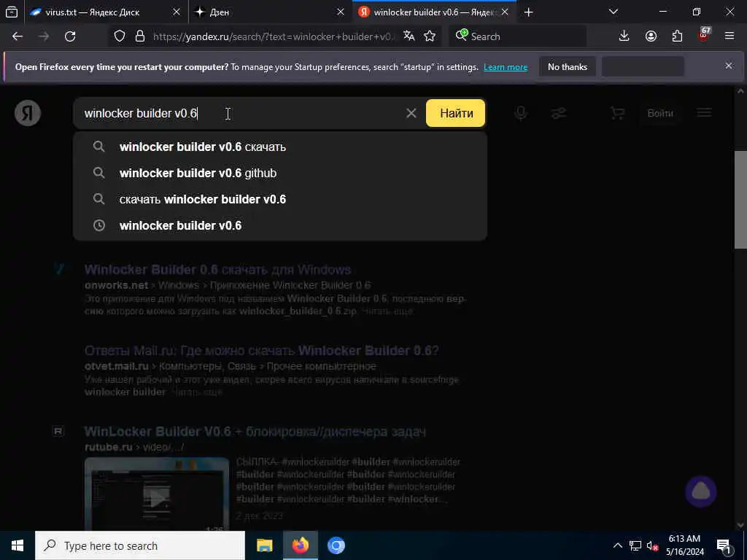Open the Yandex hamburger services menu
The image size is (747, 560).
pyautogui.click(x=704, y=113)
